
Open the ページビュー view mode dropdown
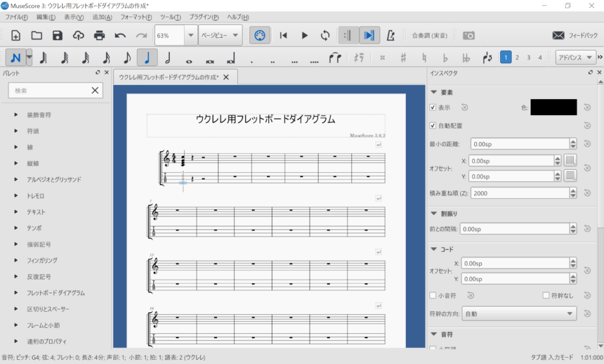[x=221, y=35]
